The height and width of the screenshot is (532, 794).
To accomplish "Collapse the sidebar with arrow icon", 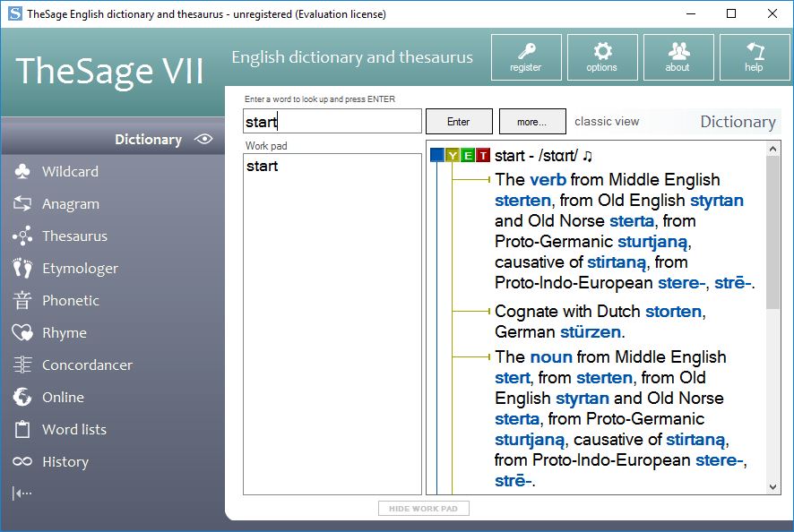I will coord(22,493).
